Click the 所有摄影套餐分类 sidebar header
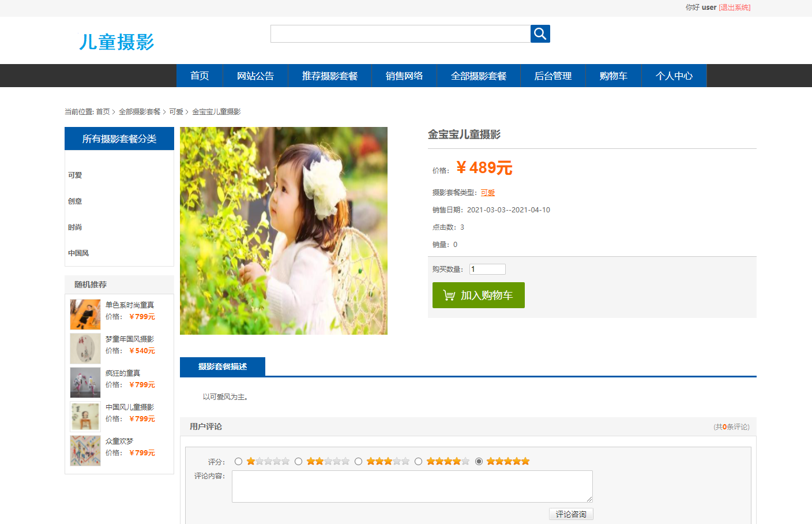The height and width of the screenshot is (524, 812). (119, 139)
